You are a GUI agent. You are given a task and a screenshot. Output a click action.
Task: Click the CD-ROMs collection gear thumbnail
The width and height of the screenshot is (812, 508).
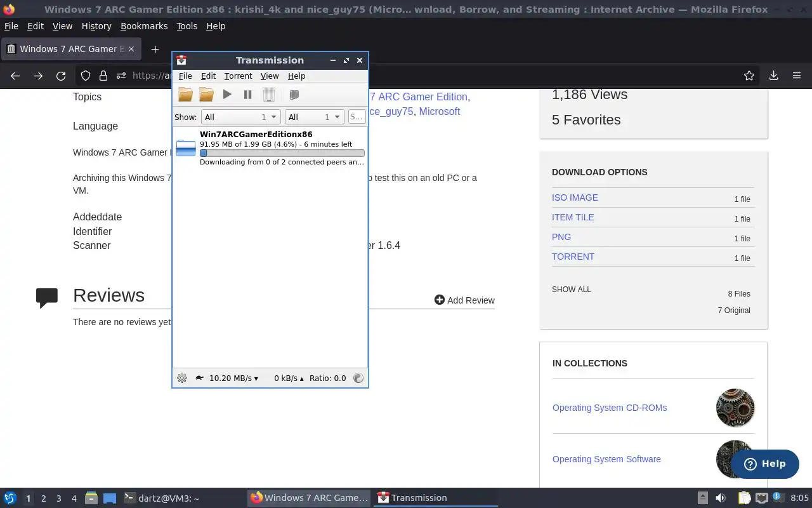click(735, 408)
